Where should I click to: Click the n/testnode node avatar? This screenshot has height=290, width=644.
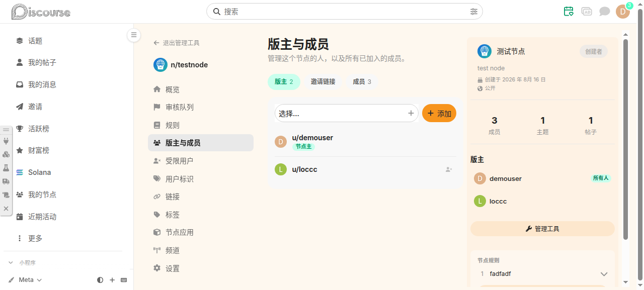[x=160, y=65]
